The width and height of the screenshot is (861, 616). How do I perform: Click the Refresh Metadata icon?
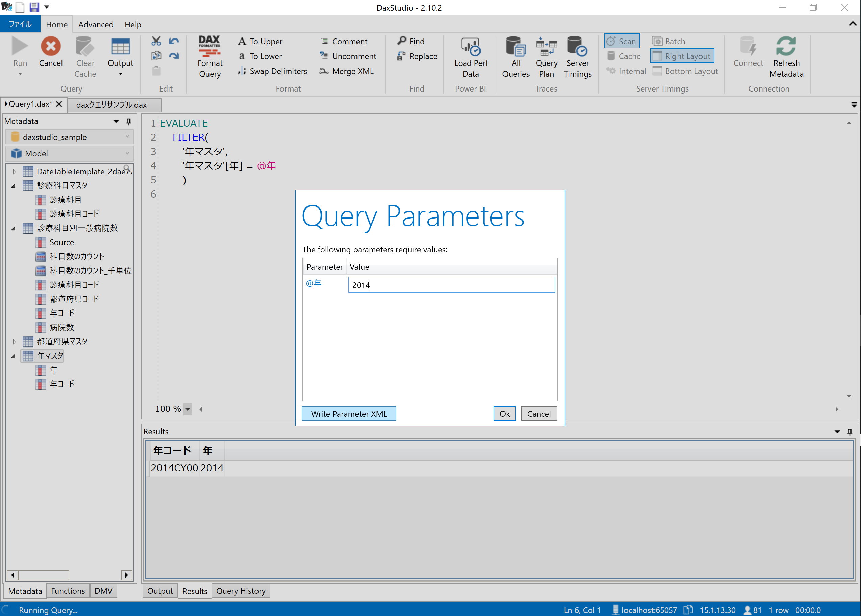click(x=786, y=46)
